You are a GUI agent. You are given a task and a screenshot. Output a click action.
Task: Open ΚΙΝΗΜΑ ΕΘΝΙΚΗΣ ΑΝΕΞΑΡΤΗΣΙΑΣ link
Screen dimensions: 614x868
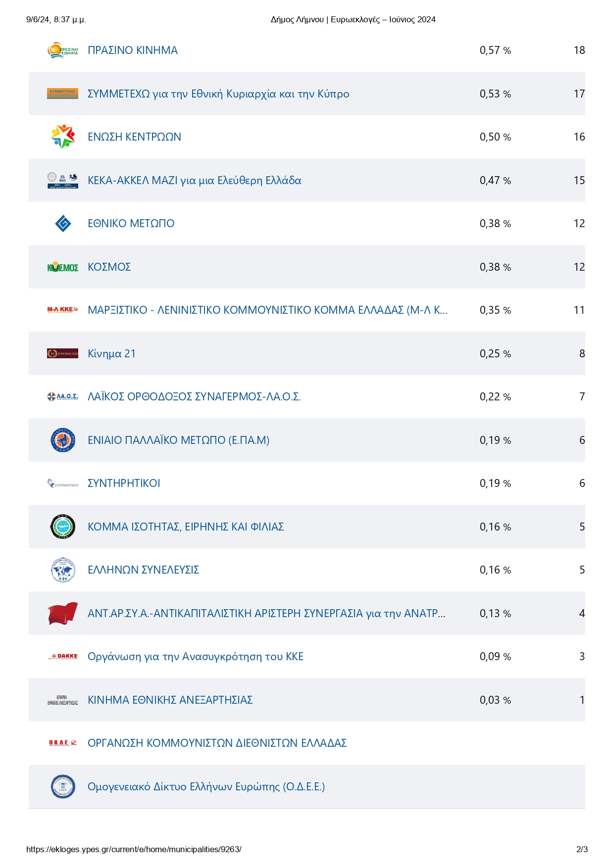tap(170, 700)
